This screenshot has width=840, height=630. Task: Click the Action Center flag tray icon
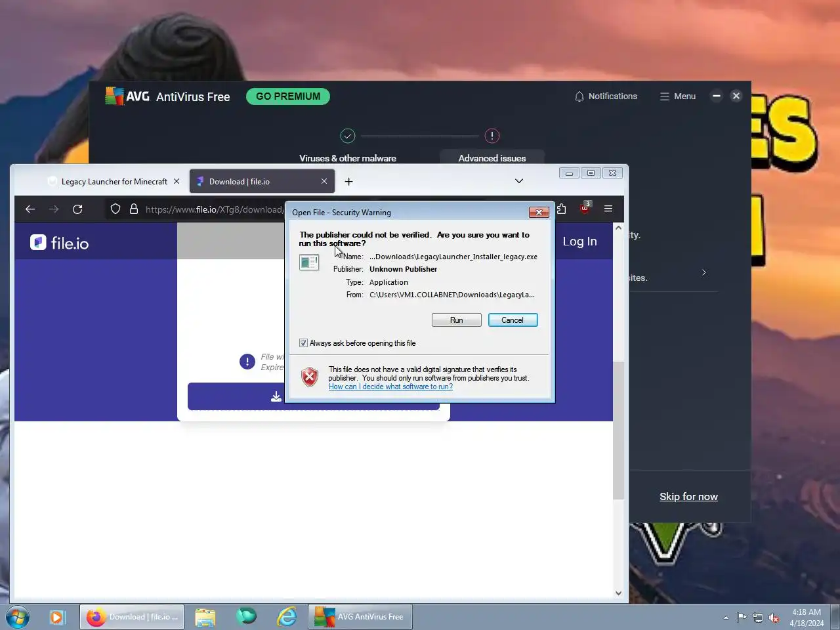pyautogui.click(x=742, y=618)
